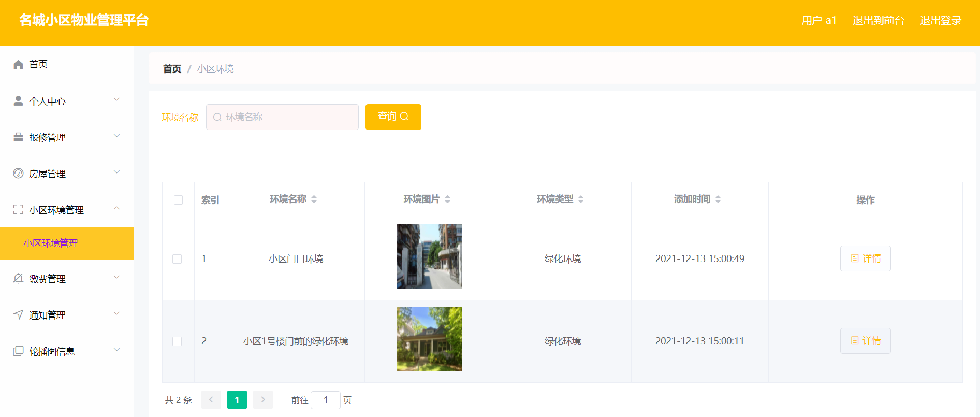Click the copy icon beside 轮播图信息
Image resolution: width=980 pixels, height=417 pixels.
point(18,351)
